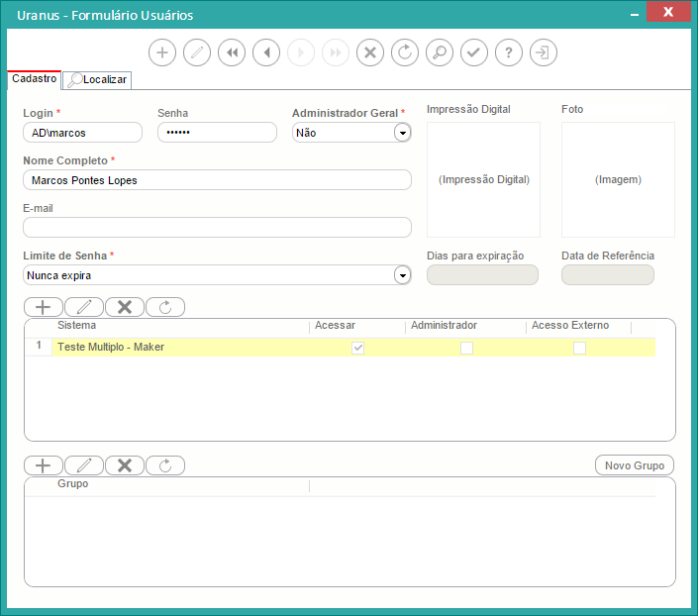Open help with question mark icon
The image size is (698, 616).
509,52
